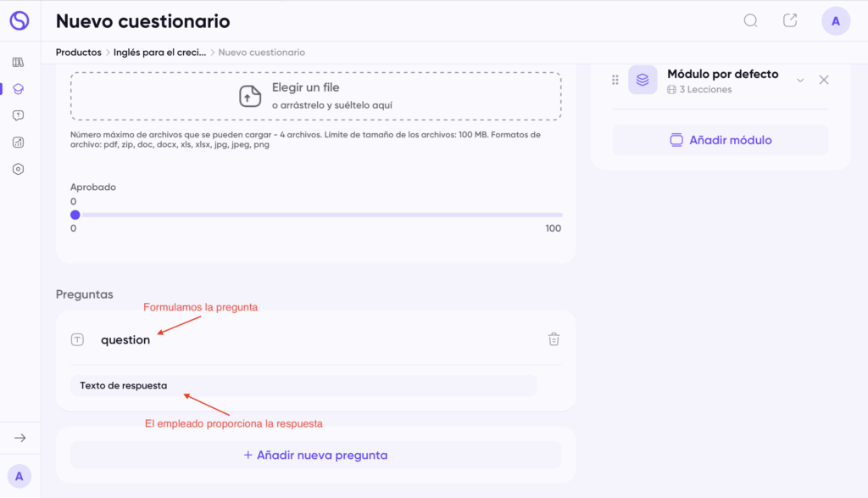The height and width of the screenshot is (498, 868).
Task: Click the Texto de respuesta field
Action: coord(303,386)
